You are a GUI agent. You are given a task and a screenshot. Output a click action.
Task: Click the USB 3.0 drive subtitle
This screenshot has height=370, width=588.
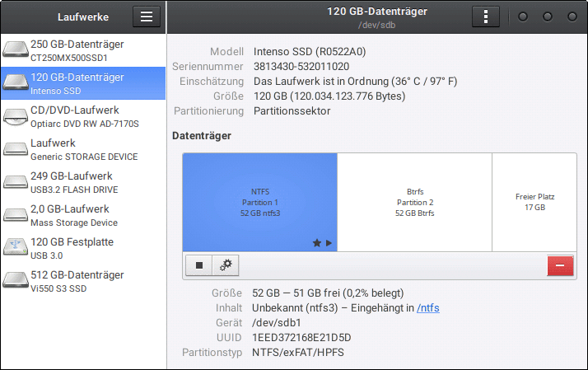pyautogui.click(x=46, y=255)
